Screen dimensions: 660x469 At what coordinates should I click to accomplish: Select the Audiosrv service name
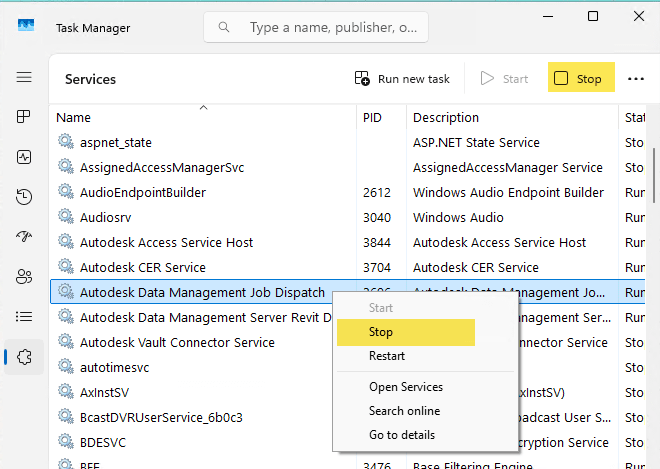point(106,218)
